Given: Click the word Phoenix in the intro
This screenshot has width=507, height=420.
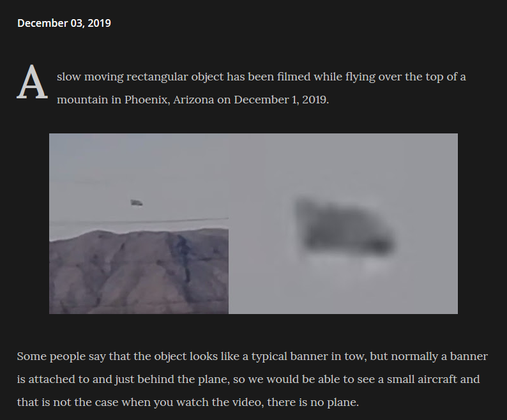Looking at the screenshot, I should (x=147, y=100).
